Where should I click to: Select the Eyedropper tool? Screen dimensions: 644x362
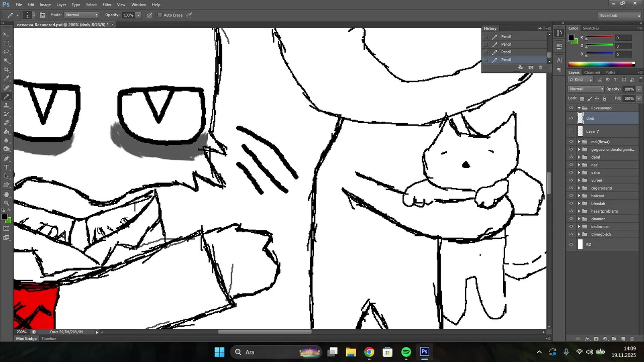click(7, 78)
